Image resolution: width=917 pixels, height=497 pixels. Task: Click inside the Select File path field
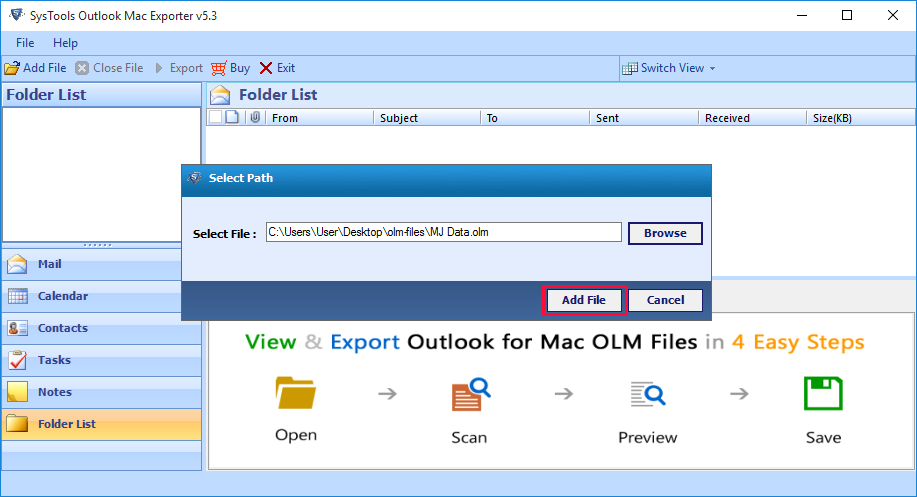pos(443,232)
